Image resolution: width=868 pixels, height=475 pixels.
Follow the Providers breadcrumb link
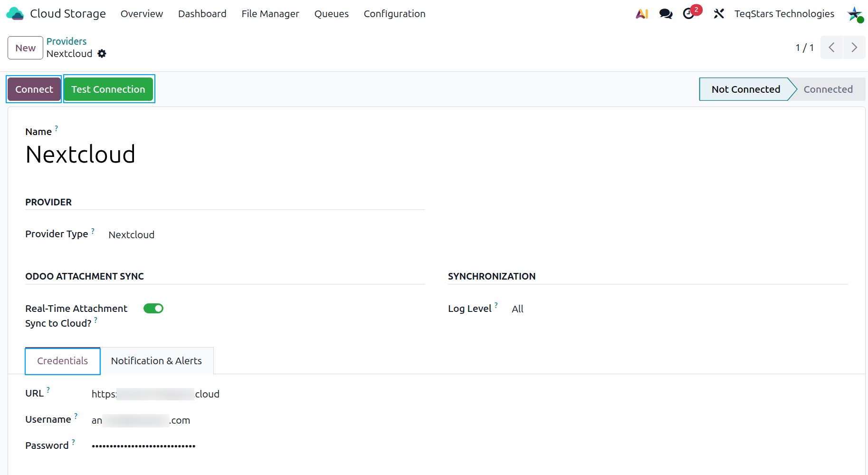click(67, 41)
